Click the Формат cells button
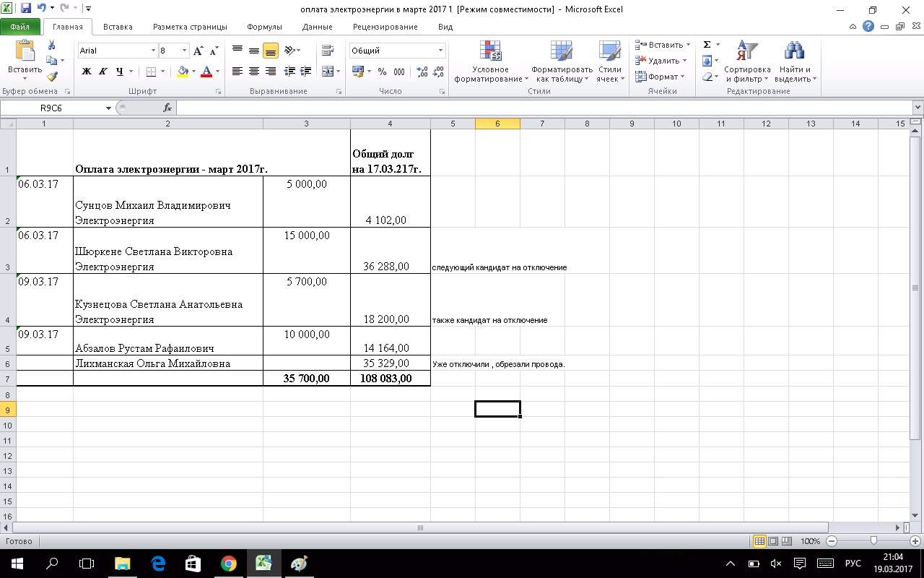 pos(661,77)
